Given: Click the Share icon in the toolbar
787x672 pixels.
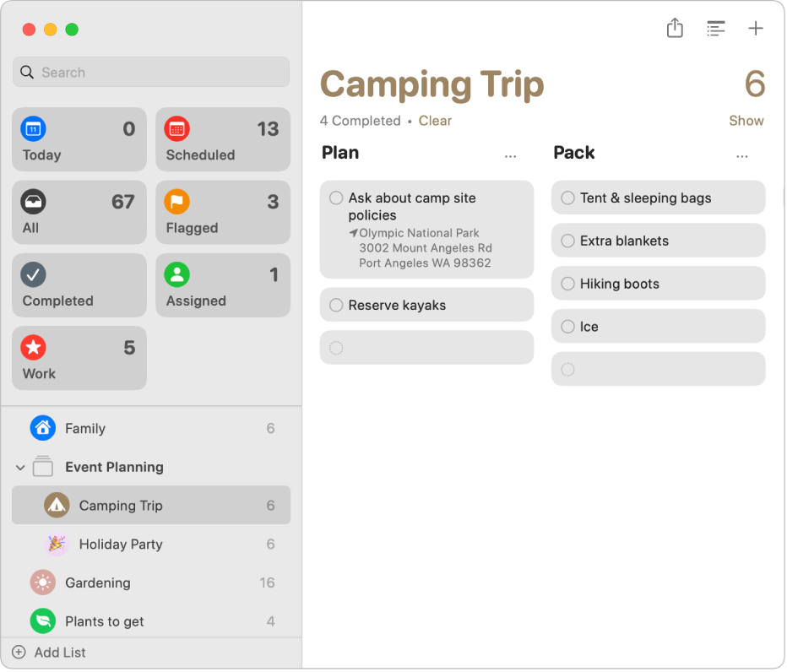Looking at the screenshot, I should pyautogui.click(x=675, y=29).
